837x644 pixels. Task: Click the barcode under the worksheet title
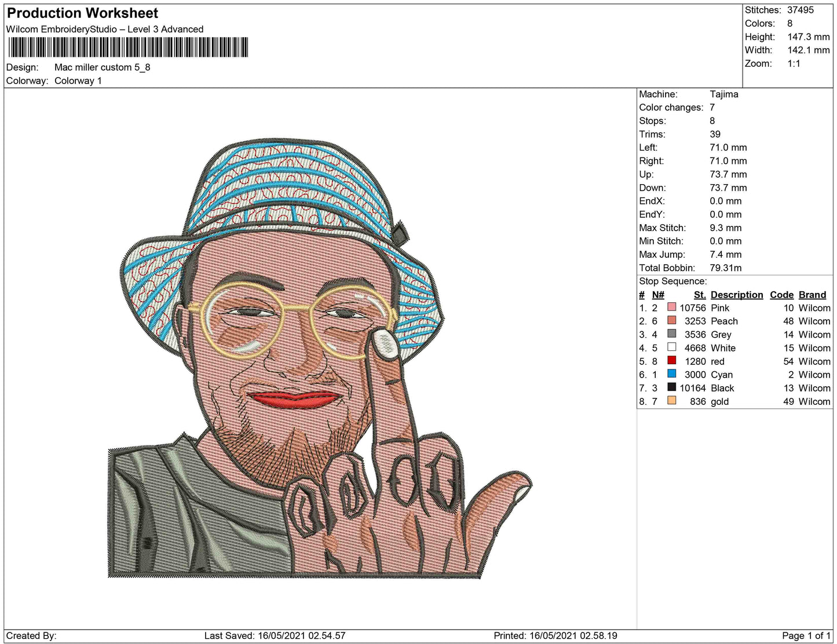click(127, 47)
